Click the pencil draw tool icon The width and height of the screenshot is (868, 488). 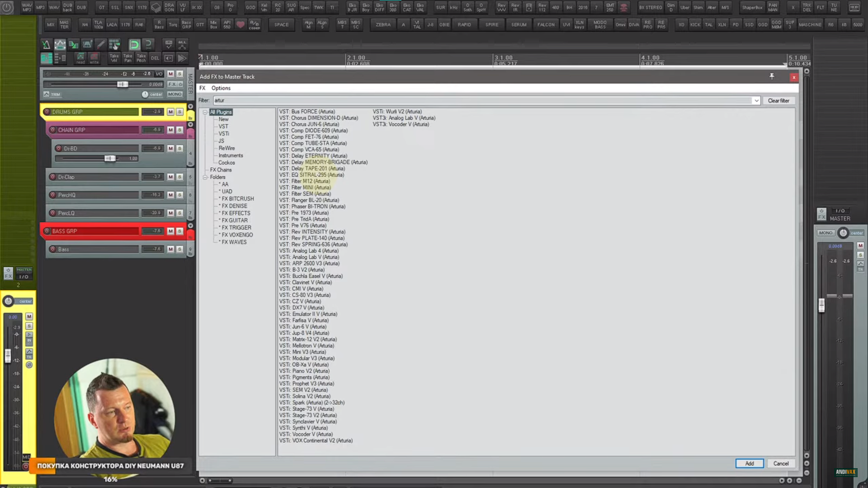(101, 44)
